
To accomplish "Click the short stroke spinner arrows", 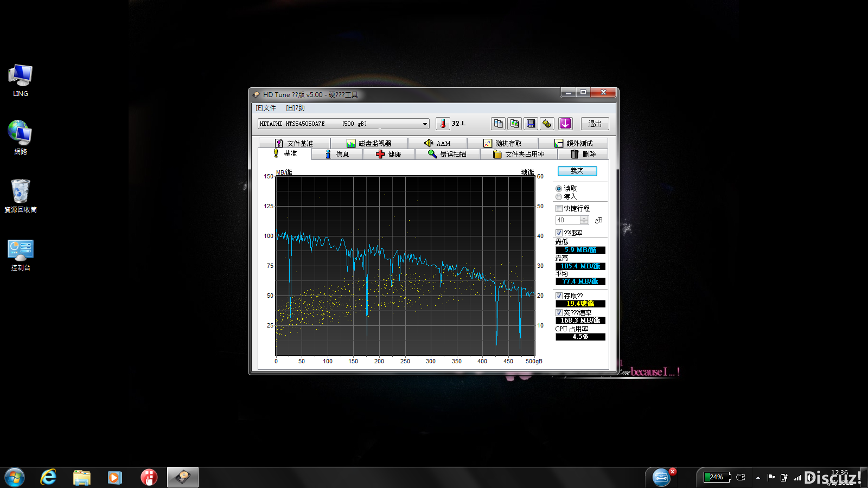I will (584, 220).
